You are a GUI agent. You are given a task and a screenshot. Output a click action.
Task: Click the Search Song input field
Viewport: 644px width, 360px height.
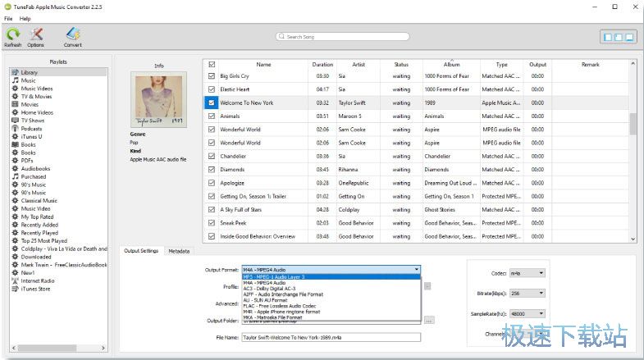click(x=343, y=37)
